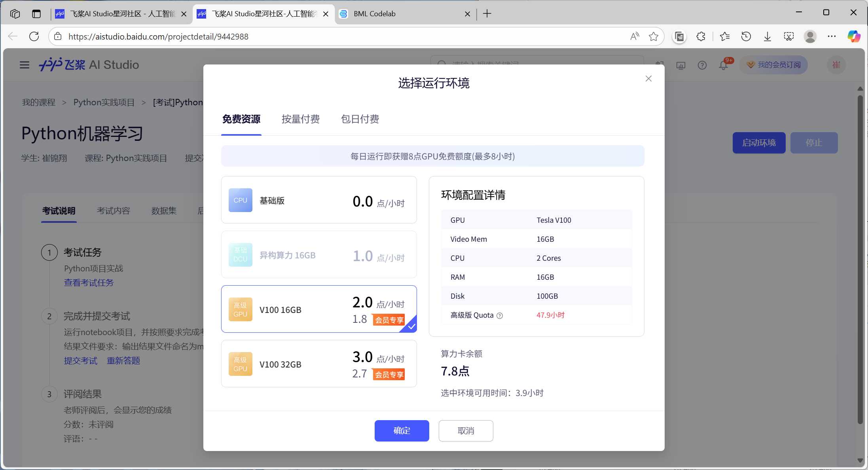Image resolution: width=868 pixels, height=470 pixels.
Task: Switch to the 按量付费 tab
Action: (300, 119)
